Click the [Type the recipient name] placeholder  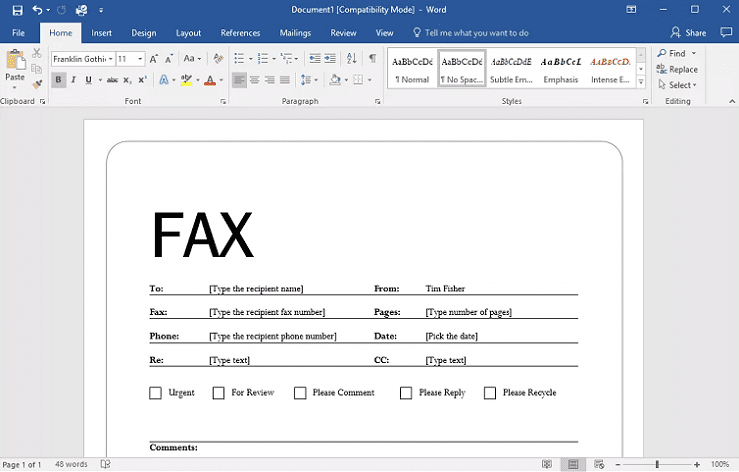pyautogui.click(x=256, y=289)
